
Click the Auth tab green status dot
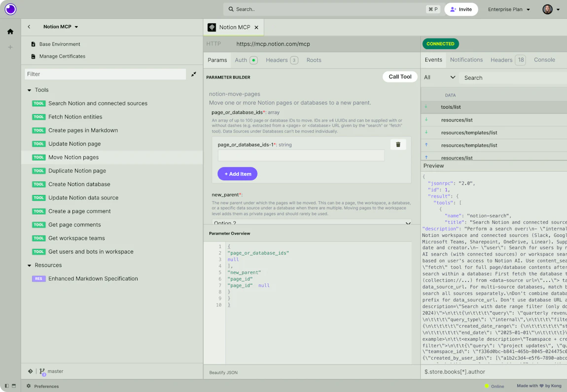tap(254, 61)
